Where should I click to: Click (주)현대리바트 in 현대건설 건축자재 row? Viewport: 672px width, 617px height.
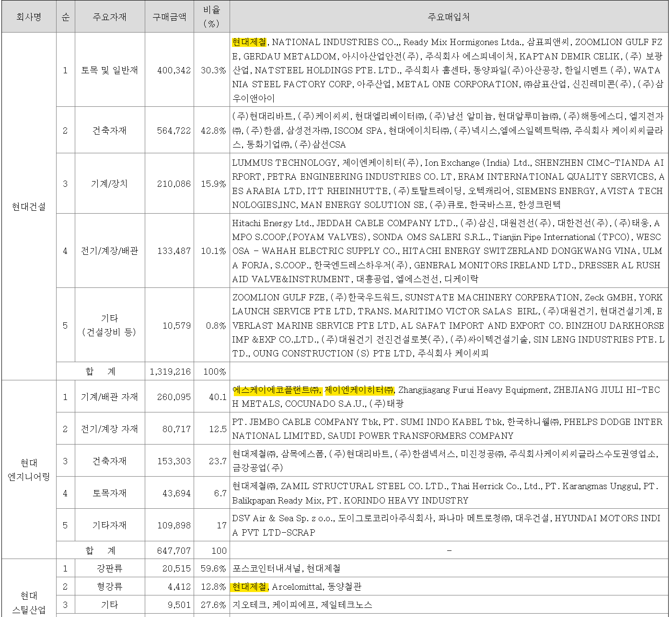pyautogui.click(x=263, y=116)
